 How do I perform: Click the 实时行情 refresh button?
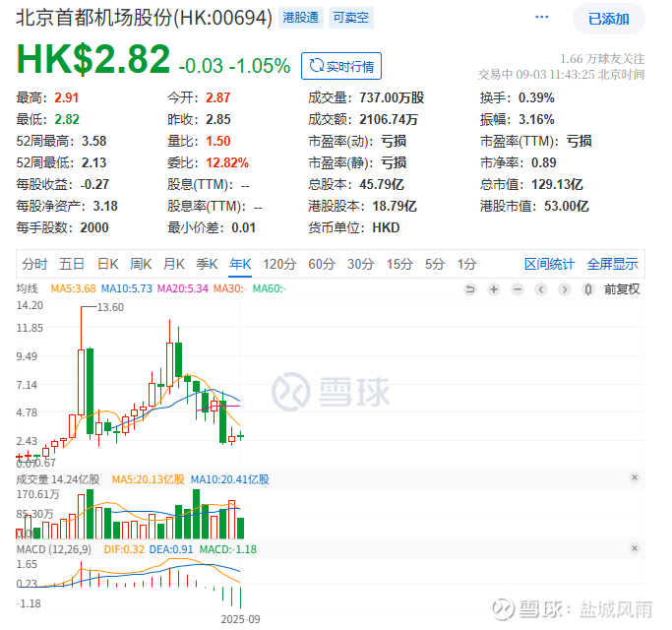tap(341, 66)
